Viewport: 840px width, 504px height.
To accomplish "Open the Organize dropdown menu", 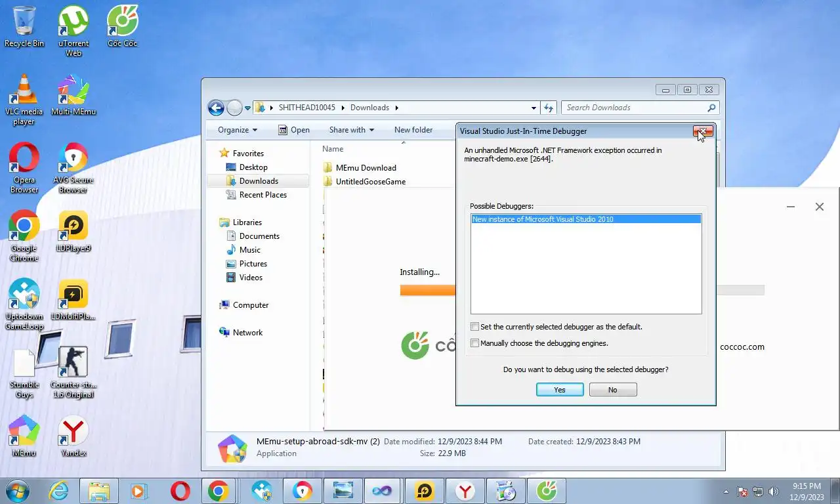I will tap(238, 130).
